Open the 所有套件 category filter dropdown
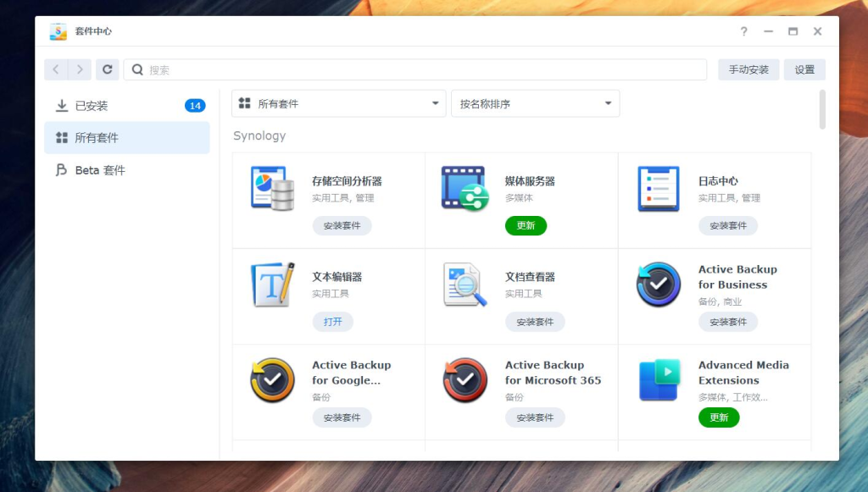The height and width of the screenshot is (492, 868). (x=338, y=102)
